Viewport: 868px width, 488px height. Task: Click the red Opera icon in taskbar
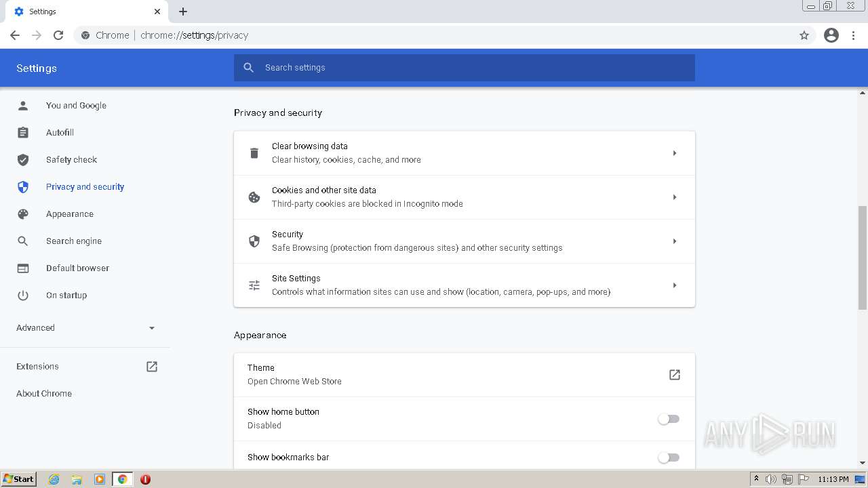[145, 479]
